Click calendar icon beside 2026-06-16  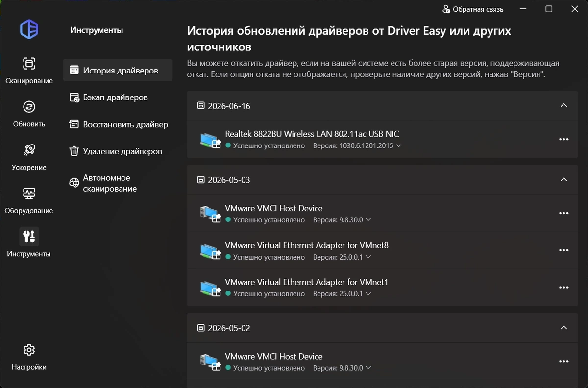[200, 106]
